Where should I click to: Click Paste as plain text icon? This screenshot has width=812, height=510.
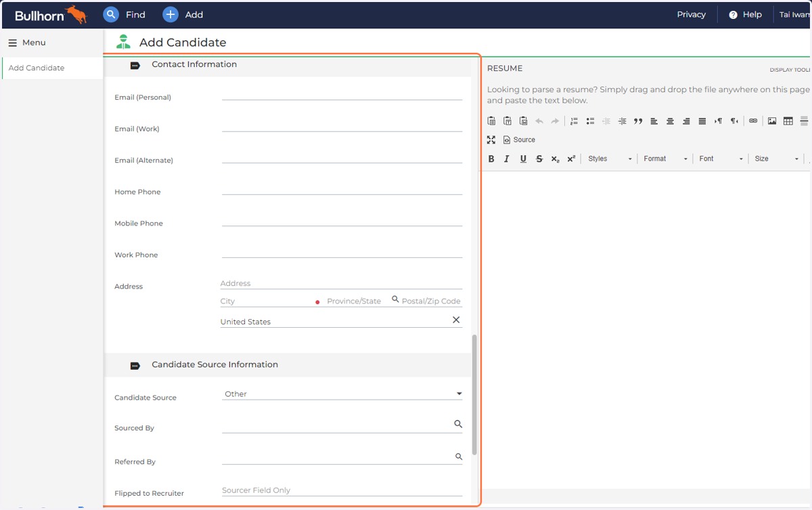[x=507, y=121]
